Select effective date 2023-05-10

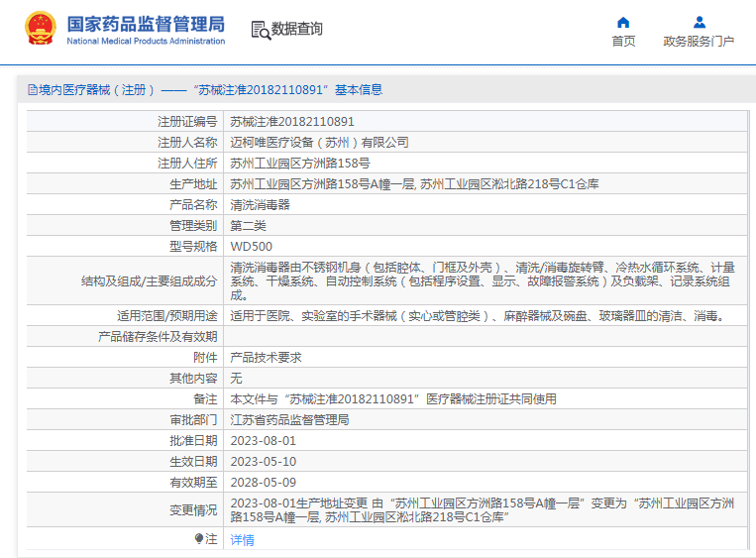pos(264,462)
